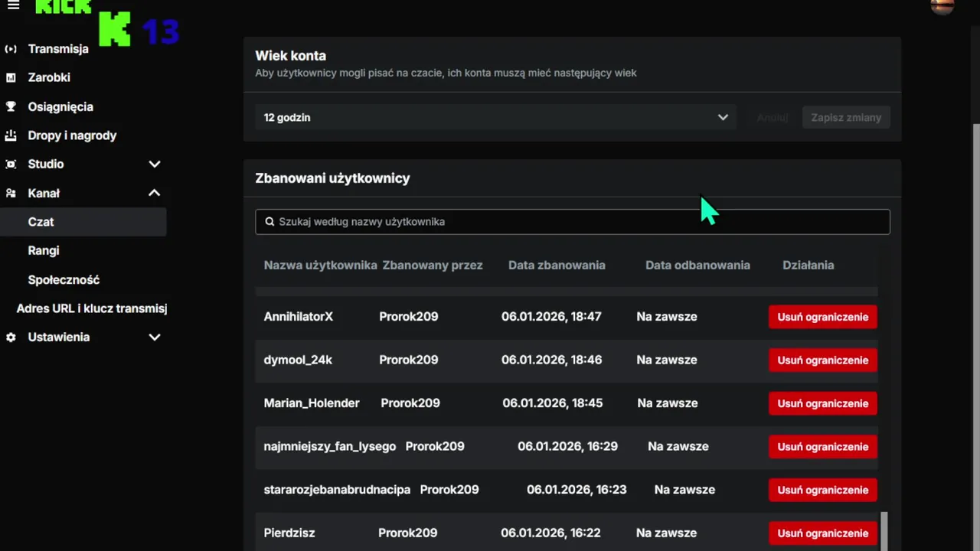Screen dimensions: 980x551
Task: Click the Ustawienia gear icon
Action: (x=11, y=337)
